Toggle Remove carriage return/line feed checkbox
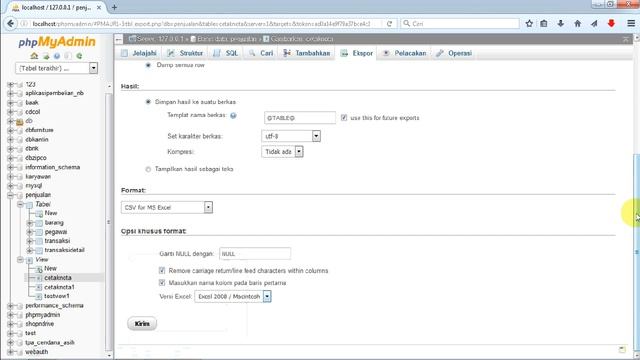640x360 pixels. [x=162, y=271]
